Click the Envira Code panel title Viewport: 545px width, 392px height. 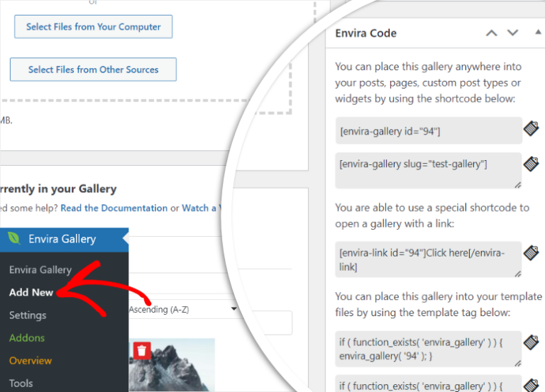point(365,33)
